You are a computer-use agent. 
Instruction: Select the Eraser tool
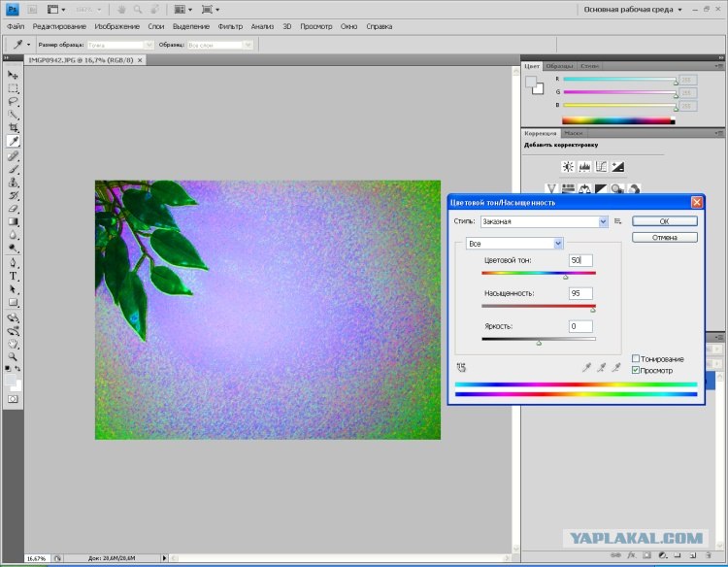tap(13, 209)
